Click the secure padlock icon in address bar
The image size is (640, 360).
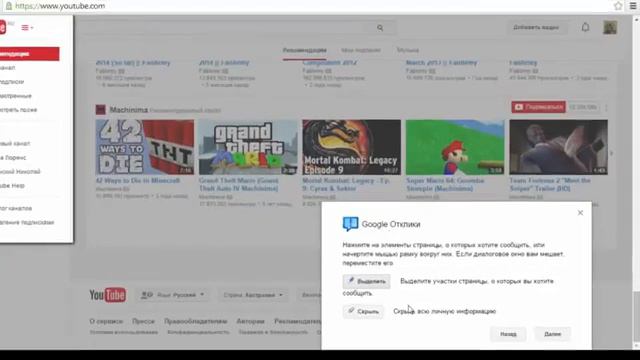pyautogui.click(x=9, y=6)
